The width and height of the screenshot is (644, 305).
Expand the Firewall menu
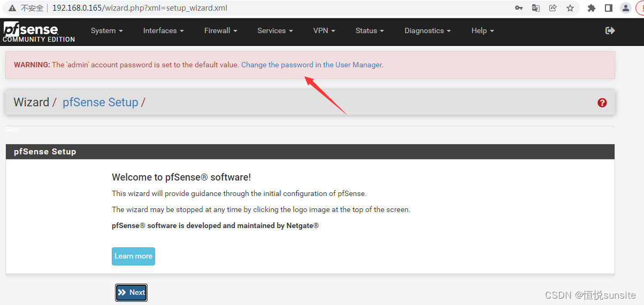pos(221,30)
